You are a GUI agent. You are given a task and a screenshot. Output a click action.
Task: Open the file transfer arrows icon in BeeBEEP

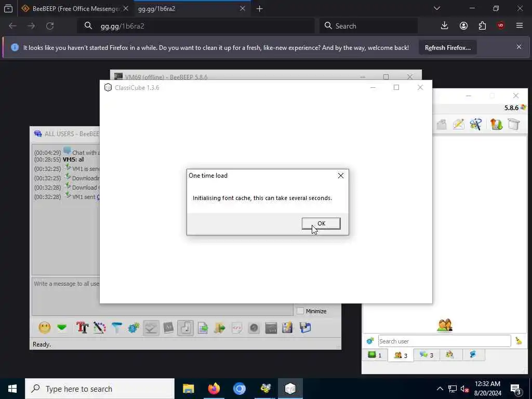[x=496, y=124]
